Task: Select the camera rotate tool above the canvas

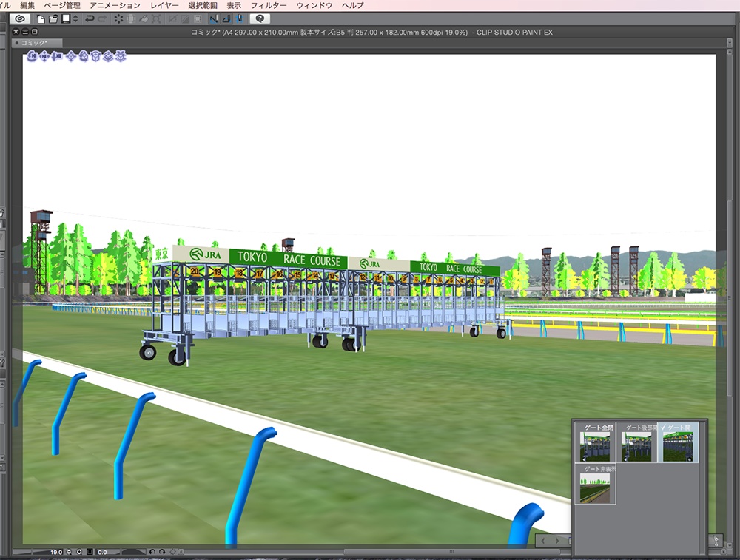Action: (32, 55)
